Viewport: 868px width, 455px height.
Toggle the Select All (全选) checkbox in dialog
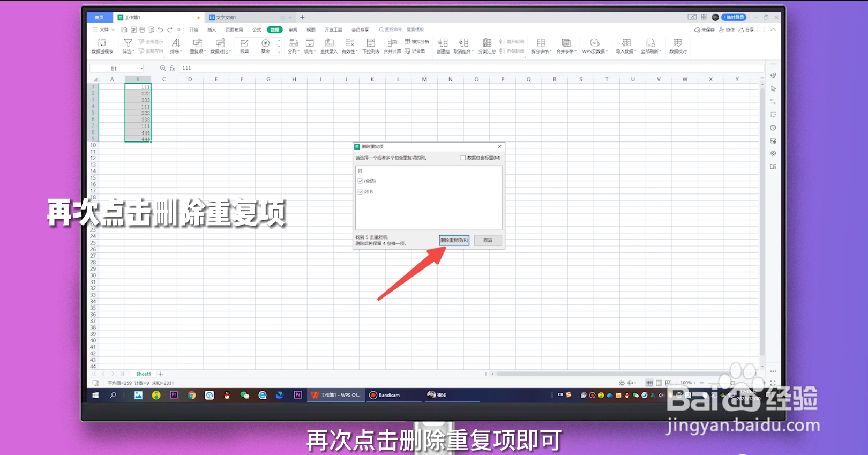tap(360, 181)
